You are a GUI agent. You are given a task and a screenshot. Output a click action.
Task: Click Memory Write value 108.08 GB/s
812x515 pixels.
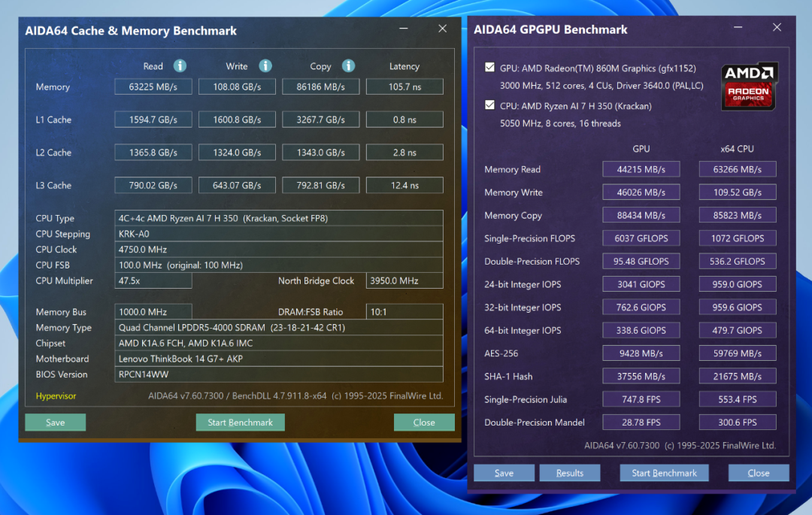tap(237, 86)
